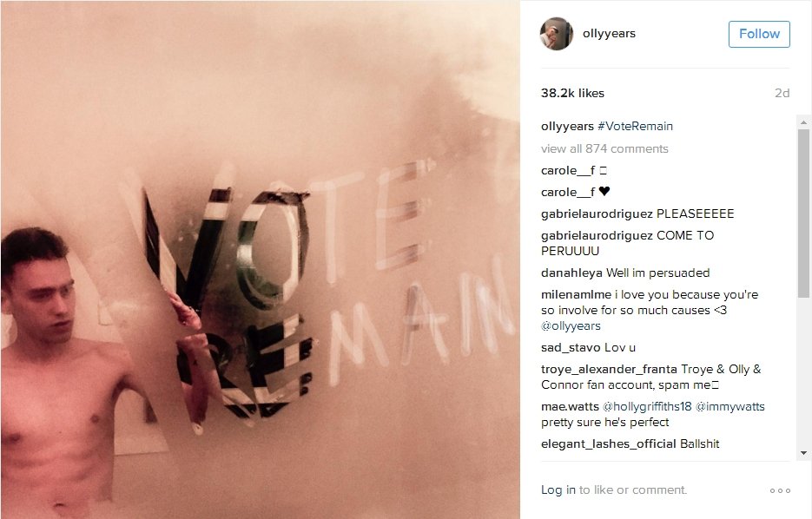Screen dimensions: 812x519
Task: Open @hollygriffiths18 mention link
Action: (647, 407)
